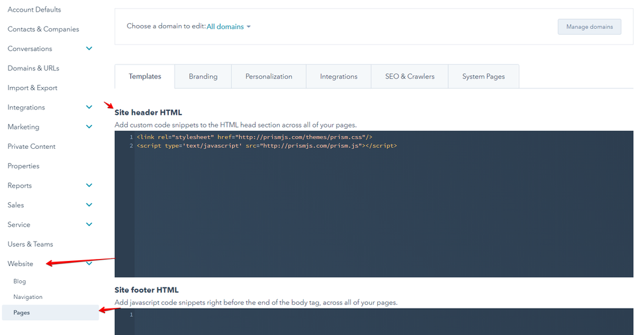644x335 pixels.
Task: Click the Manage domains button
Action: point(589,27)
